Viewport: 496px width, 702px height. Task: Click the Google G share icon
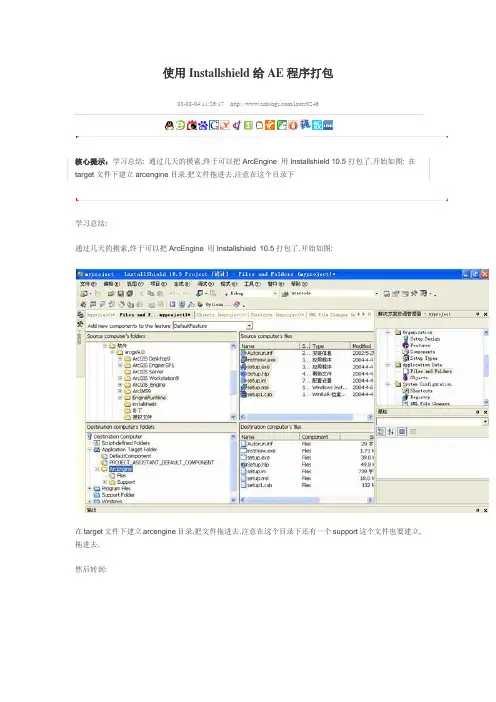tap(214, 126)
